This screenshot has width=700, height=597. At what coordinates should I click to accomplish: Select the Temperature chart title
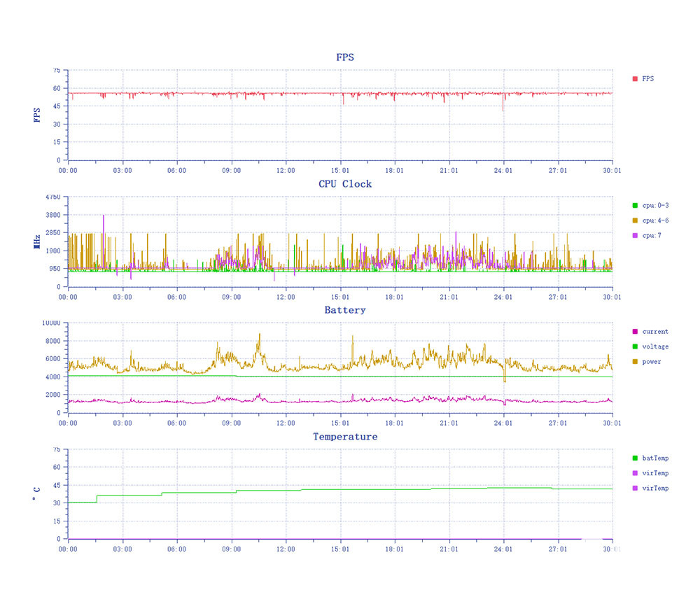(345, 437)
